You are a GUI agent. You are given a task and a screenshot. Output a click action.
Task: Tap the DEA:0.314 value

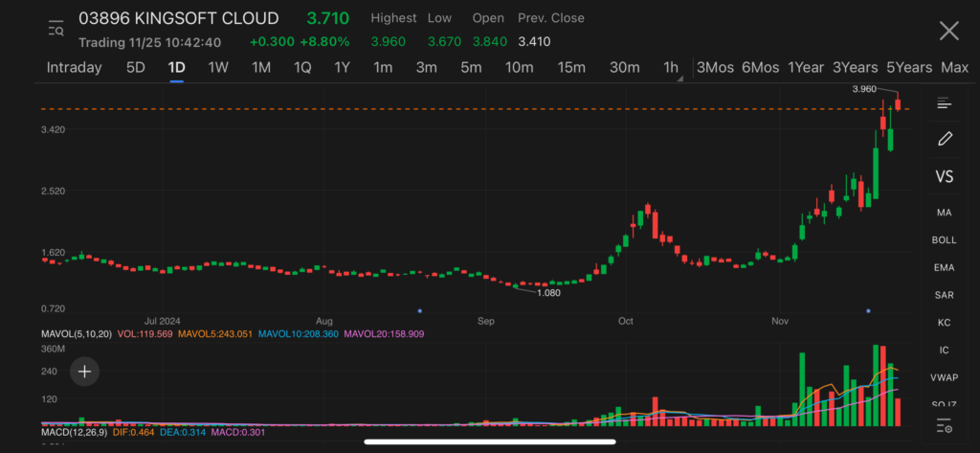point(185,432)
